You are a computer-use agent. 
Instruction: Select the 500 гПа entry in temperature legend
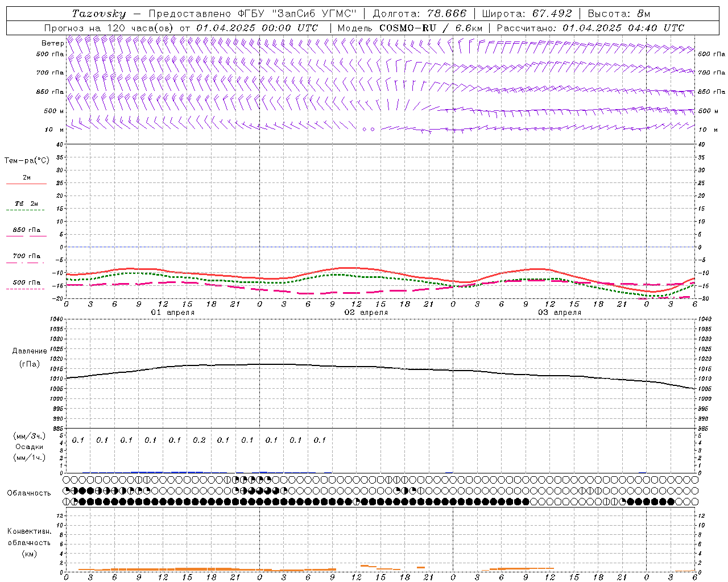click(x=26, y=282)
